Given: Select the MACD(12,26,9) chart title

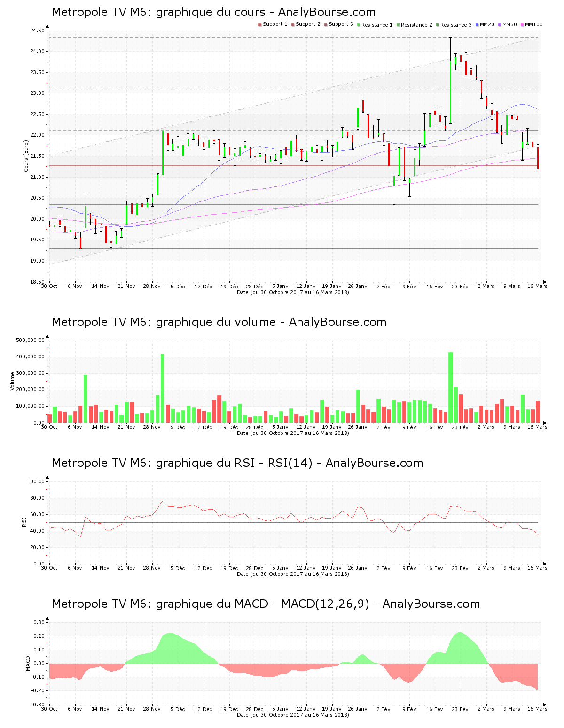Looking at the screenshot, I should click(266, 604).
